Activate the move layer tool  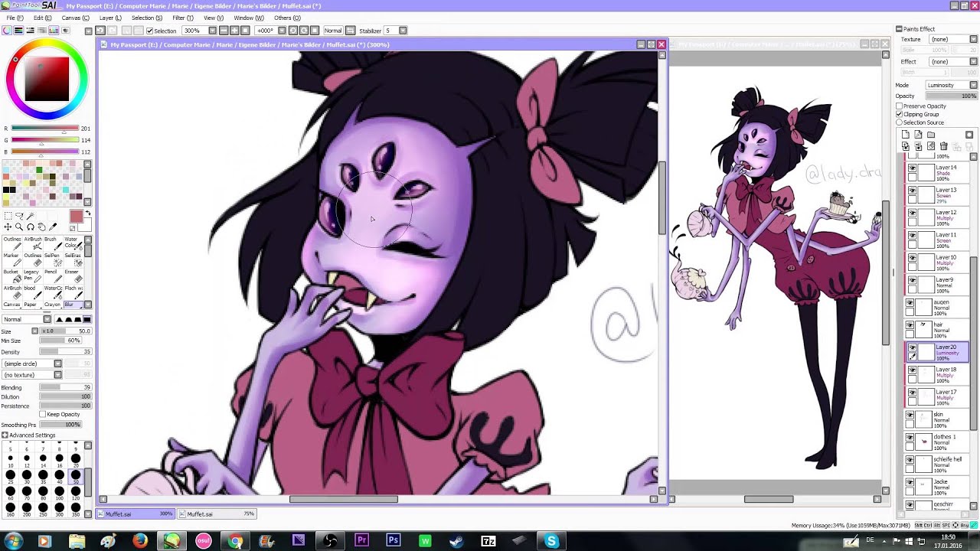[x=8, y=227]
